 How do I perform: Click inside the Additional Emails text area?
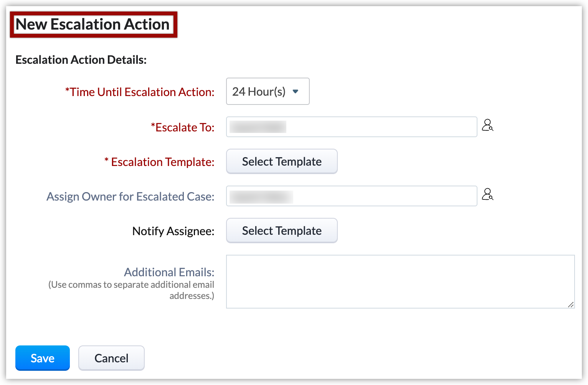pyautogui.click(x=399, y=281)
